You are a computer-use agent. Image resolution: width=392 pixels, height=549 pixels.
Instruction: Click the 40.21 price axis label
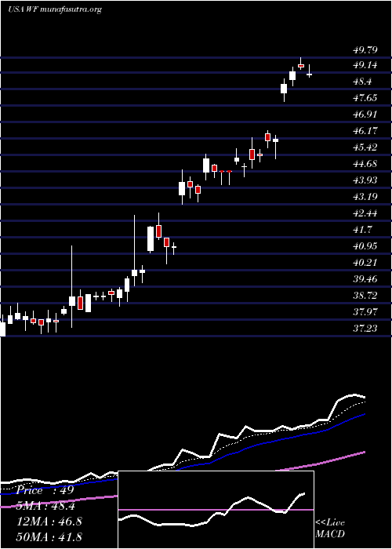pos(365,262)
